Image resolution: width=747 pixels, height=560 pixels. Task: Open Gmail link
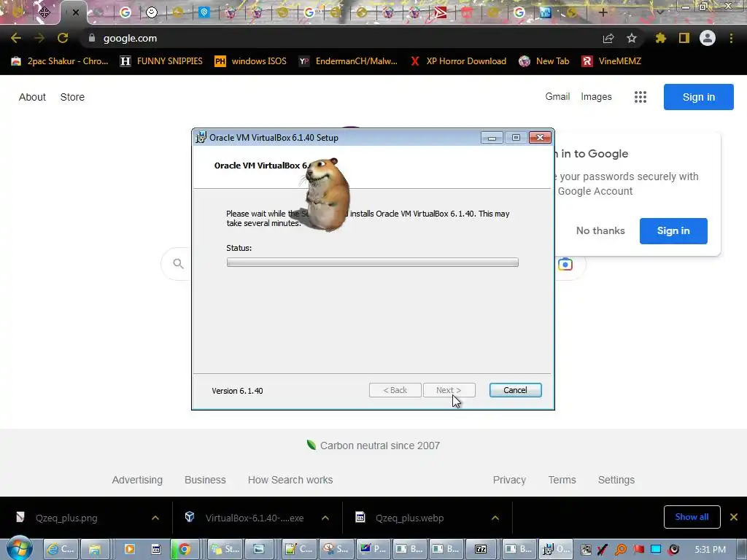pyautogui.click(x=557, y=97)
